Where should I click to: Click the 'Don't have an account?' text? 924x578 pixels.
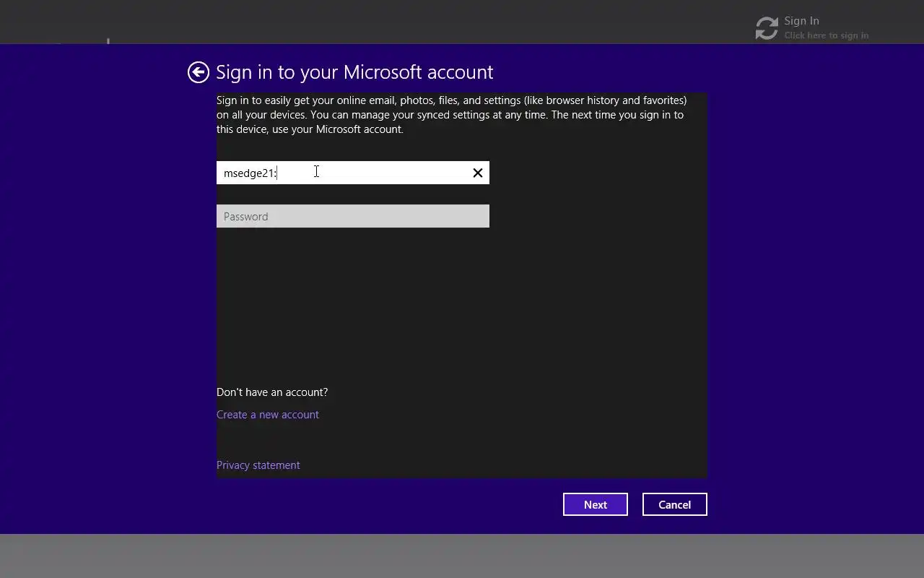coord(272,392)
